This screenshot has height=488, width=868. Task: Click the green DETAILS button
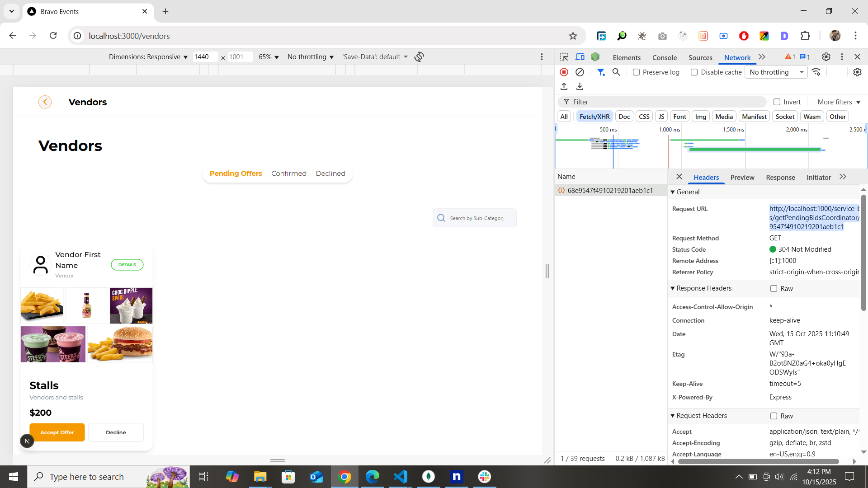pyautogui.click(x=127, y=265)
